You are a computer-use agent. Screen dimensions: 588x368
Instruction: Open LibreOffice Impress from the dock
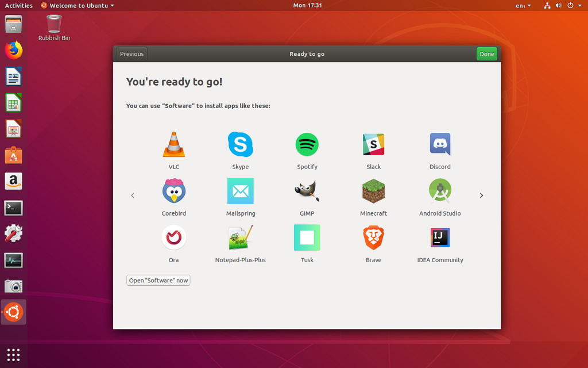pyautogui.click(x=14, y=129)
